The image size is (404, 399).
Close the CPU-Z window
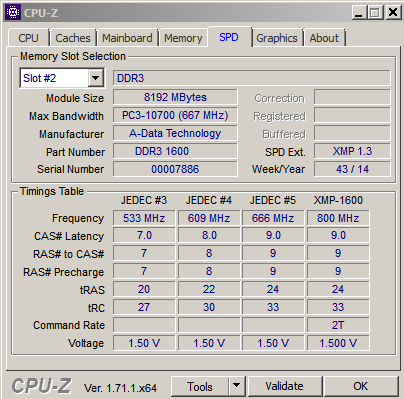tap(393, 13)
